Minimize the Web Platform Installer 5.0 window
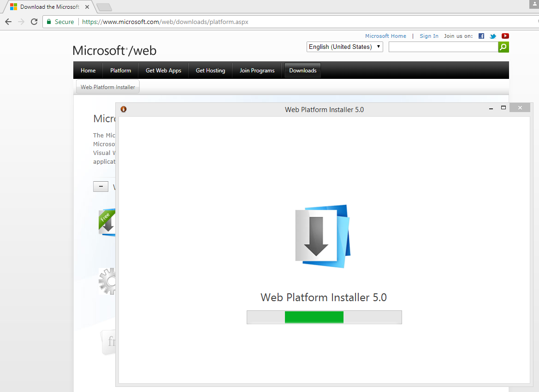 491,108
